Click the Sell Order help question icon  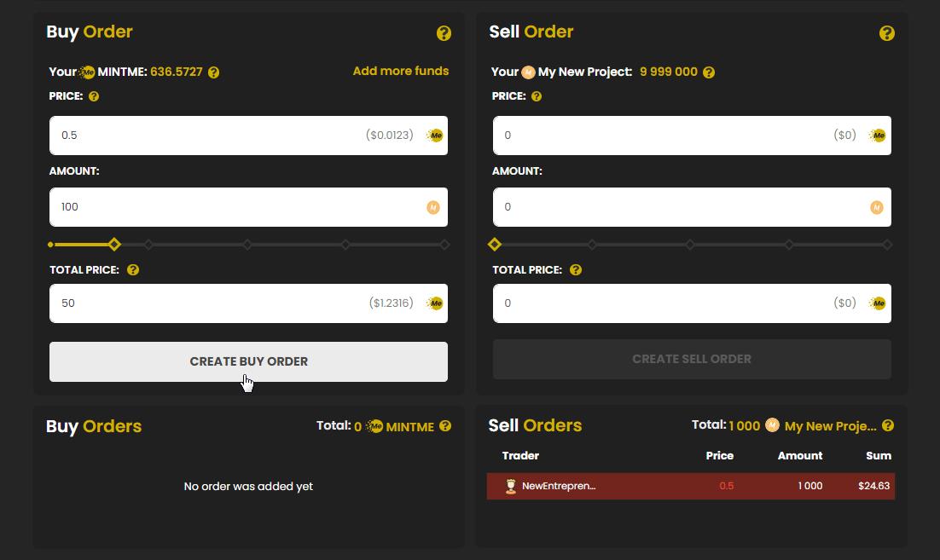click(x=887, y=33)
